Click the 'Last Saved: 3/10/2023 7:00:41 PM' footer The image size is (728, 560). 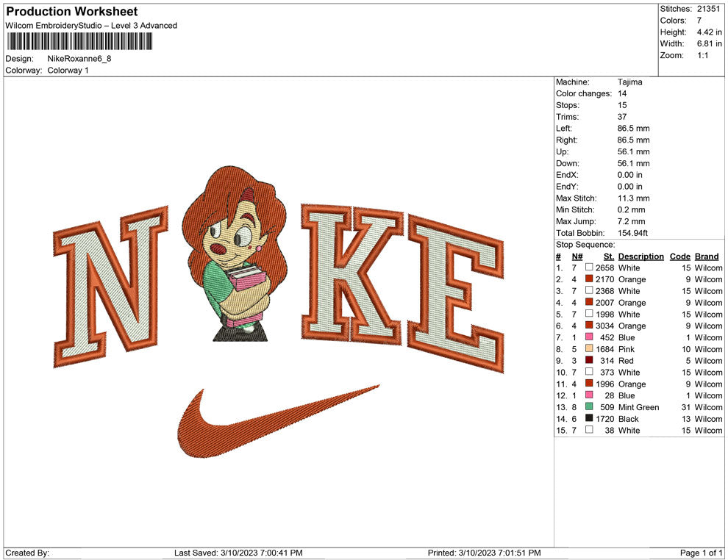click(x=239, y=553)
